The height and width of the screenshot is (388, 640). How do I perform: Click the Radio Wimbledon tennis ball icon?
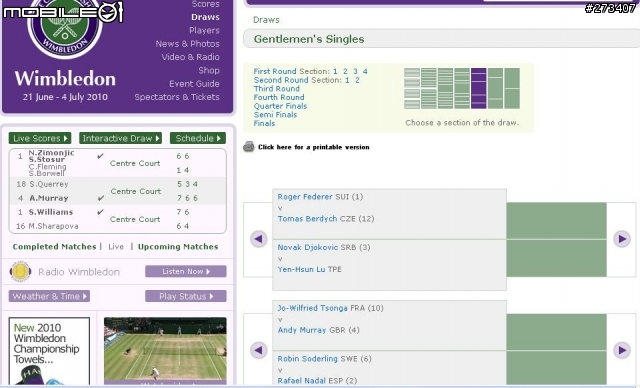pyautogui.click(x=20, y=272)
